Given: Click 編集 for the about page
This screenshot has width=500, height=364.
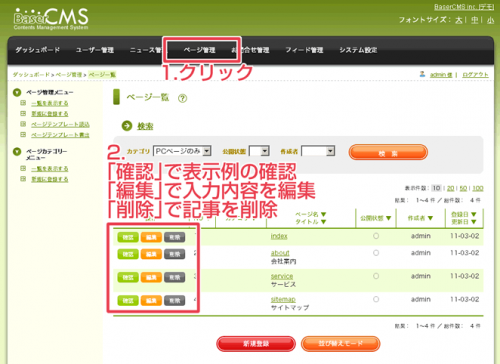Looking at the screenshot, I should [x=151, y=254].
